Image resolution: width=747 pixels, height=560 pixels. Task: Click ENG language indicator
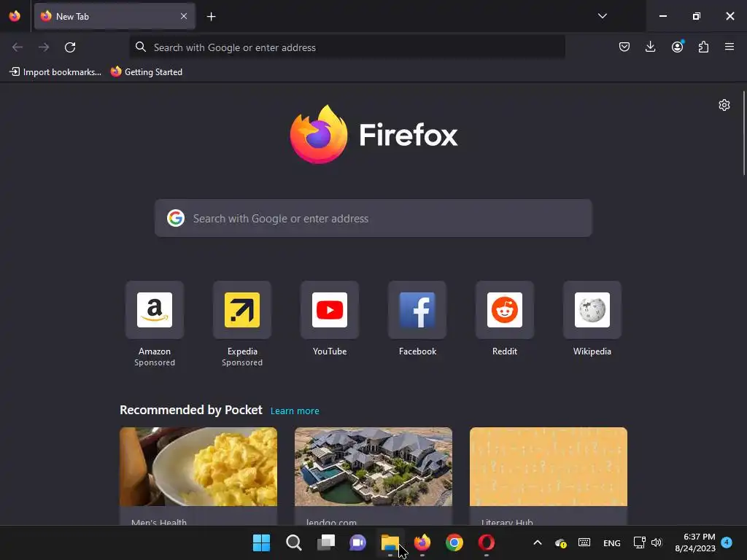click(x=612, y=542)
